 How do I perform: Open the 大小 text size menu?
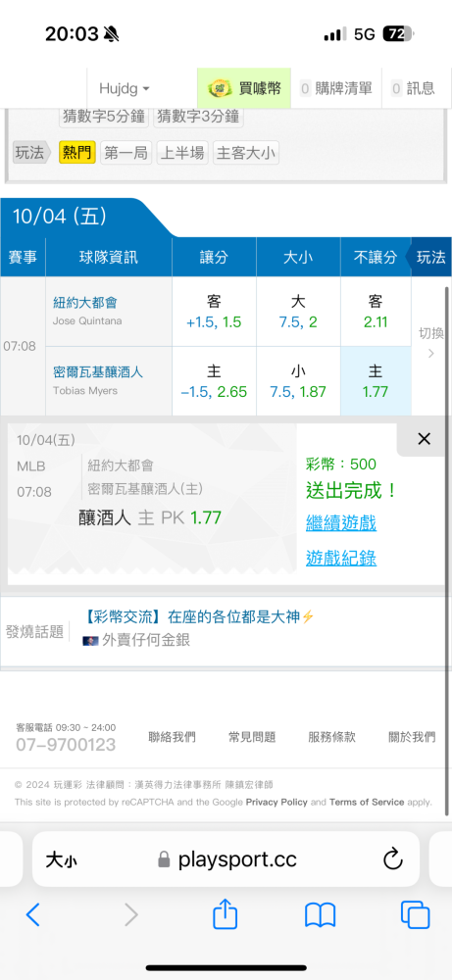[x=61, y=860]
